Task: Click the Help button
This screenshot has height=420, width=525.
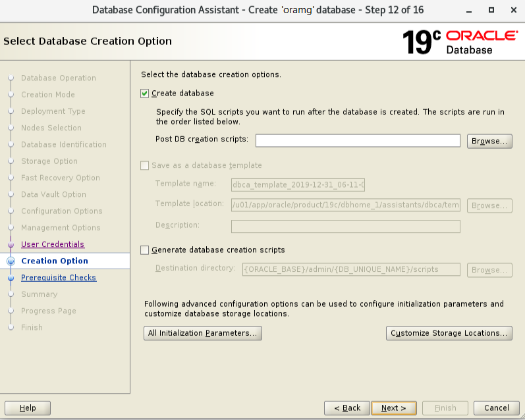Action: [x=28, y=408]
